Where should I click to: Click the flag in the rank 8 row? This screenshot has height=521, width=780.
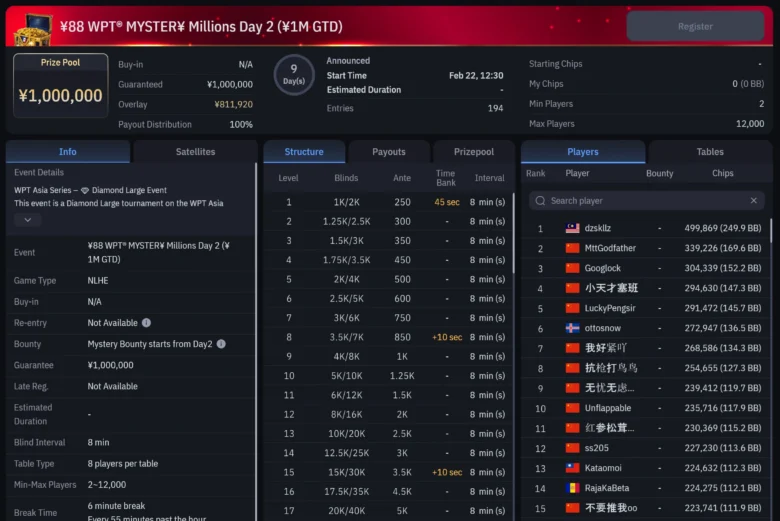coord(573,368)
